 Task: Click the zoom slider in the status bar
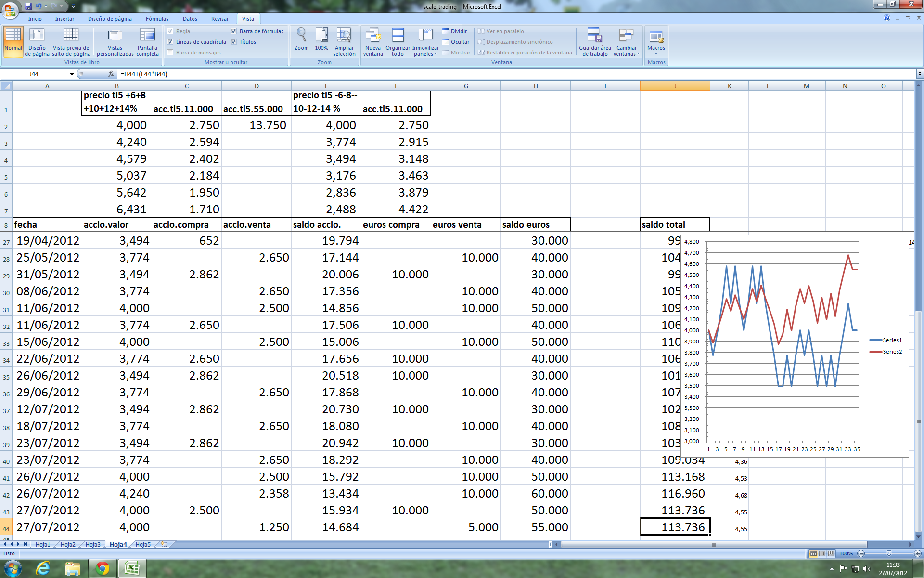[x=888, y=553]
